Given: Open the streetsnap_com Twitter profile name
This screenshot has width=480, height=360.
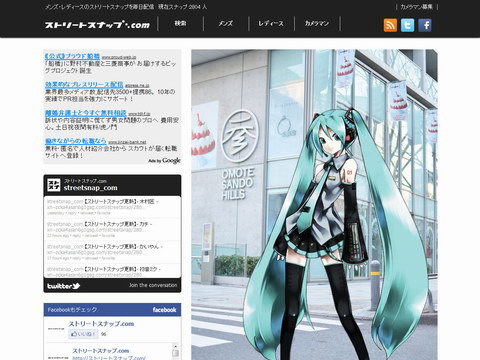Looking at the screenshot, I should click(x=90, y=188).
